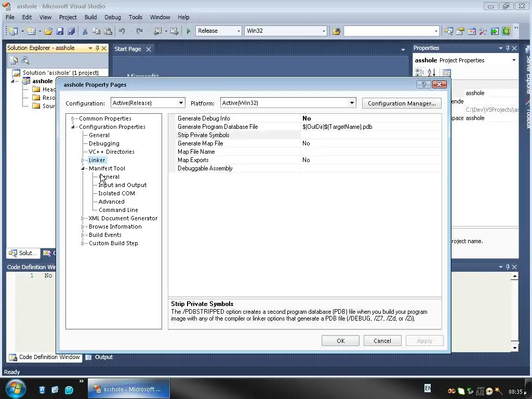Click the New Project toolbar icon
Screen dimensions: 532x399
click(x=14, y=31)
